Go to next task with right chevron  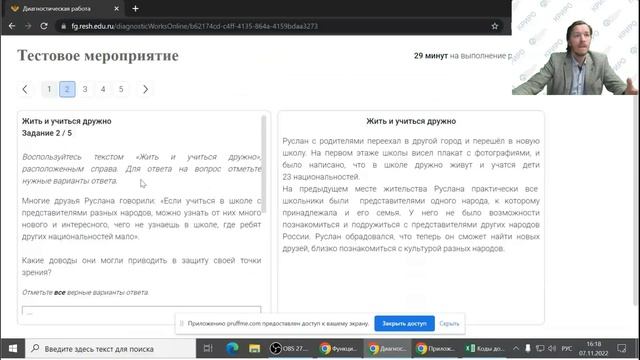click(145, 89)
